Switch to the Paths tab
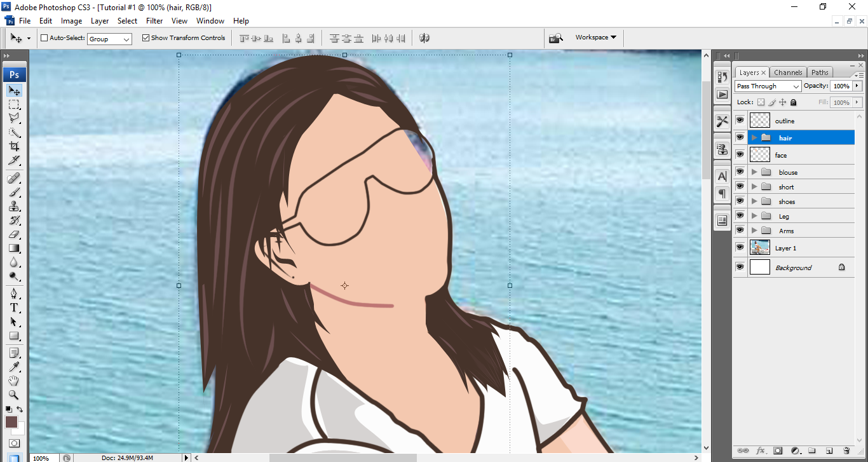868x462 pixels. pos(820,72)
